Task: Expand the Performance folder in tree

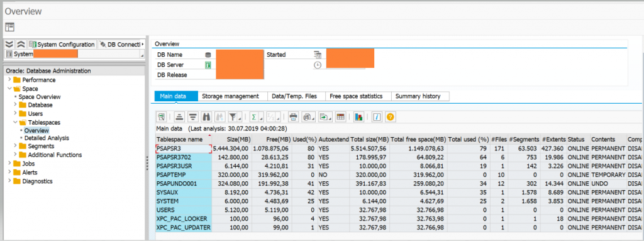Action: point(9,80)
